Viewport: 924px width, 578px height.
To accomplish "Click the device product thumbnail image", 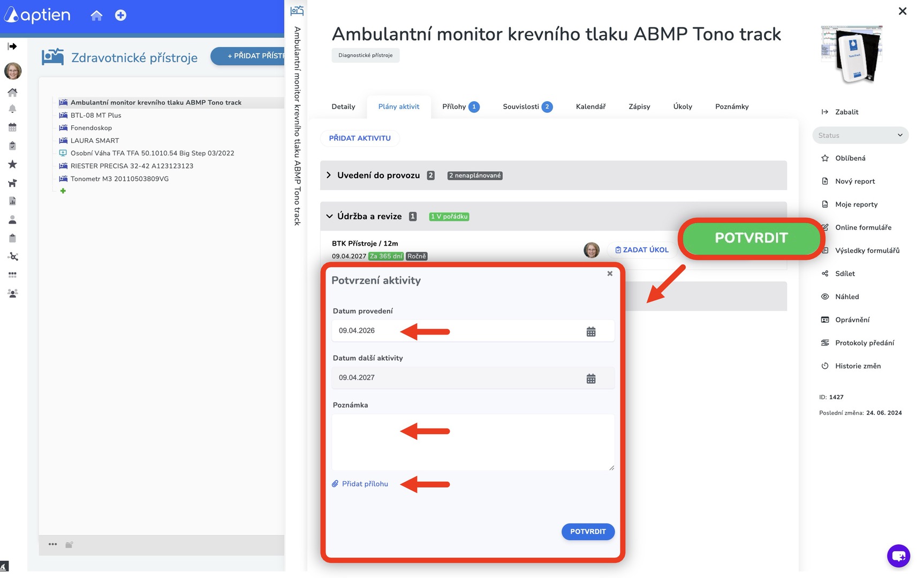I will (851, 54).
